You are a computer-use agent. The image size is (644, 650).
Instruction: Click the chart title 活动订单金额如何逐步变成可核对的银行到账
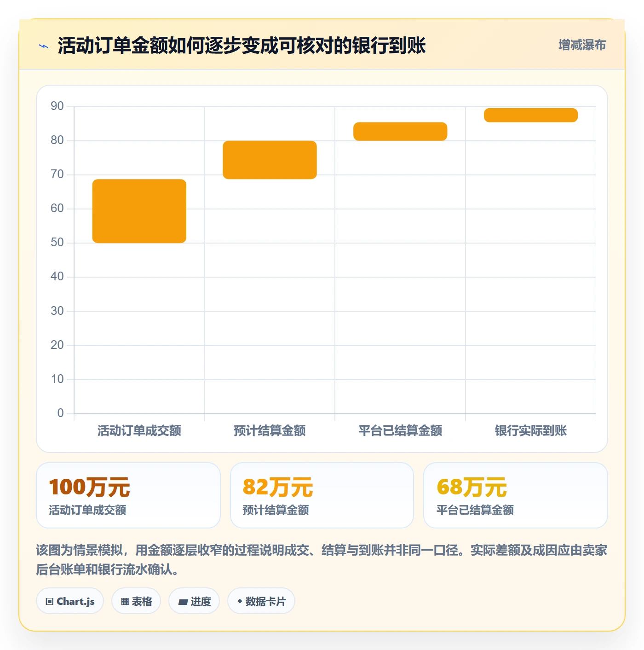pyautogui.click(x=241, y=46)
